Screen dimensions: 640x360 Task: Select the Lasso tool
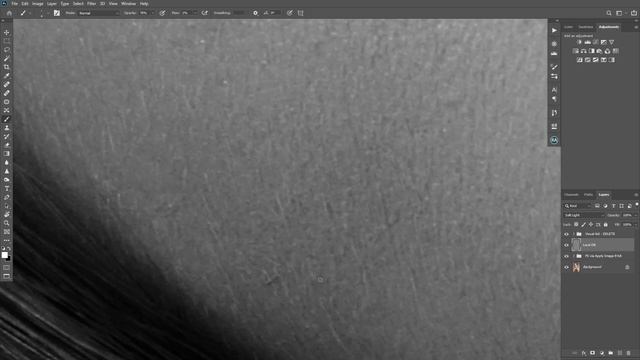coord(7,49)
